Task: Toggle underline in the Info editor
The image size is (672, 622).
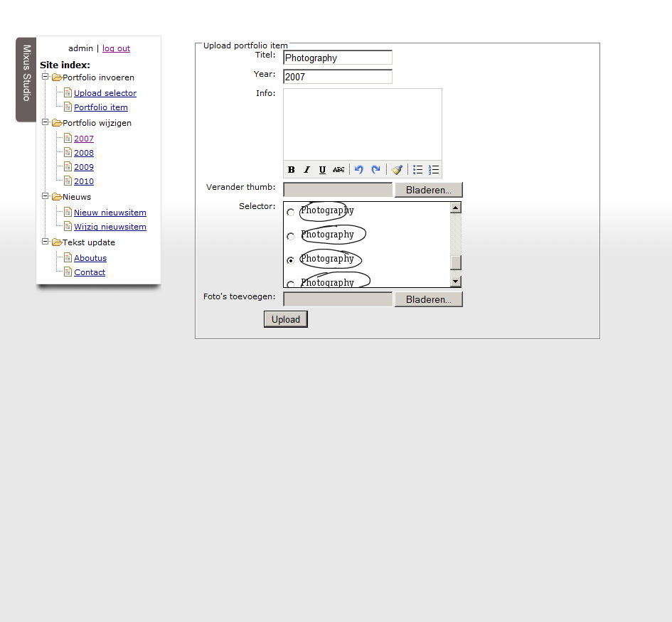Action: click(322, 170)
